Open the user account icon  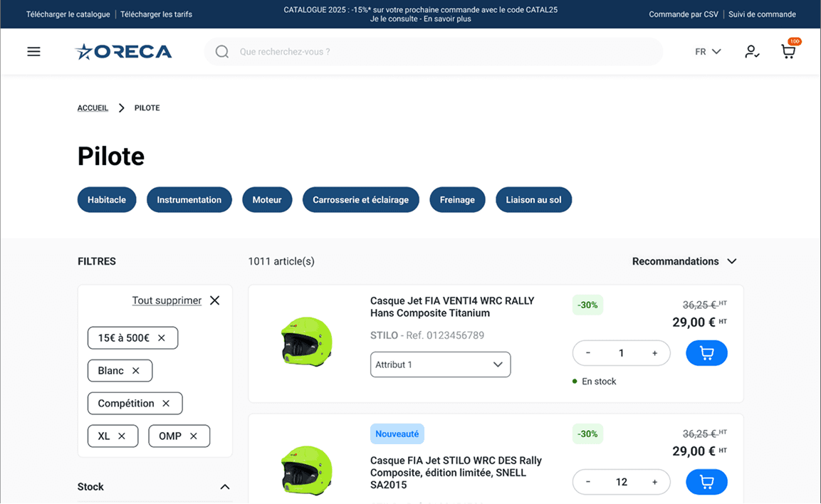tap(752, 51)
